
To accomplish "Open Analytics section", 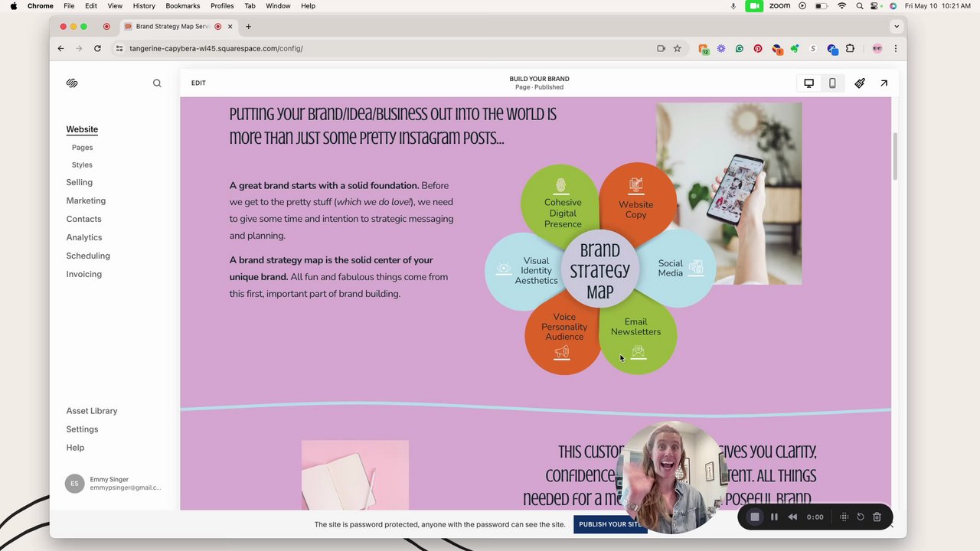I will (x=83, y=237).
